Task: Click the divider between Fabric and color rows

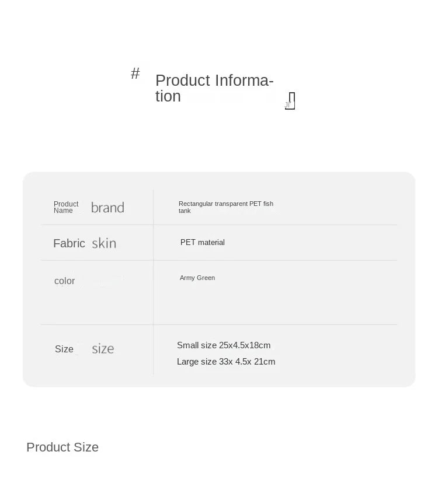Action: [x=274, y=260]
